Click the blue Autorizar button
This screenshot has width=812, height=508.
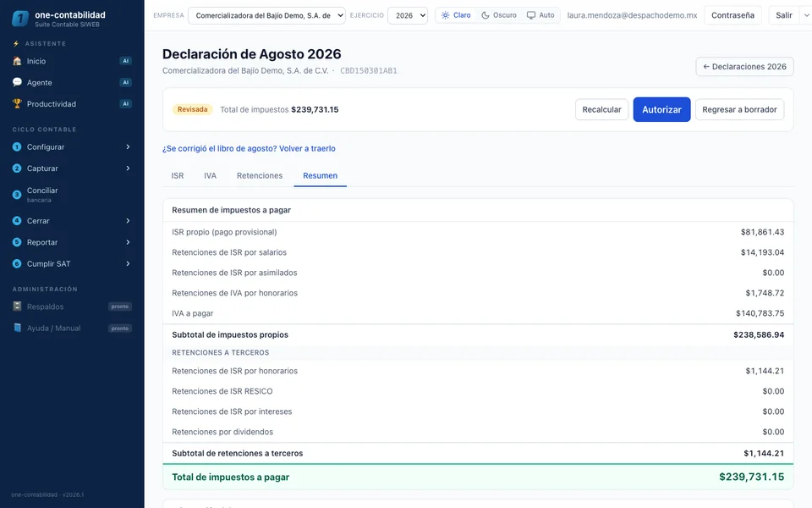tap(661, 109)
